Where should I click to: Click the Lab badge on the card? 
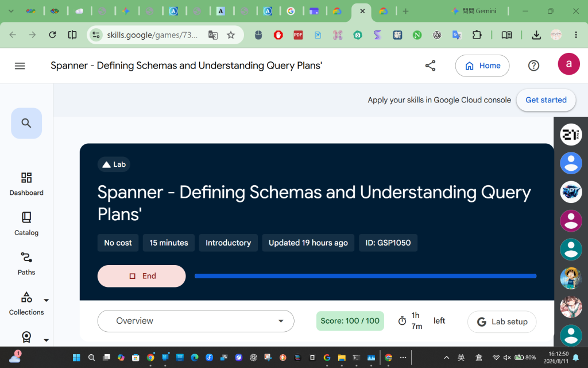click(x=114, y=164)
